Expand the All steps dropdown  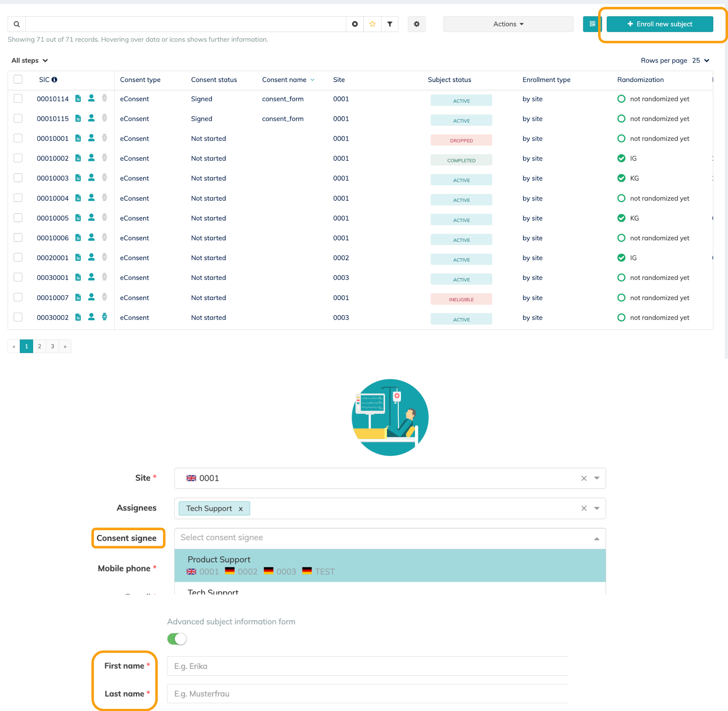30,60
